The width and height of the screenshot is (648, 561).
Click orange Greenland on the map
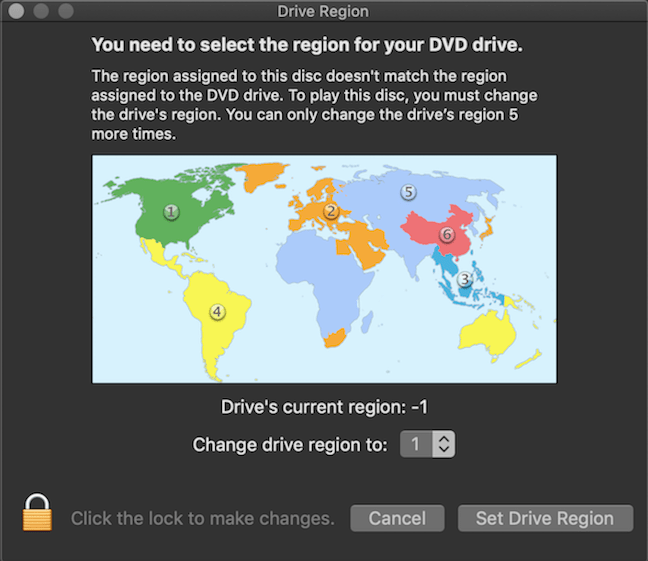[x=263, y=176]
